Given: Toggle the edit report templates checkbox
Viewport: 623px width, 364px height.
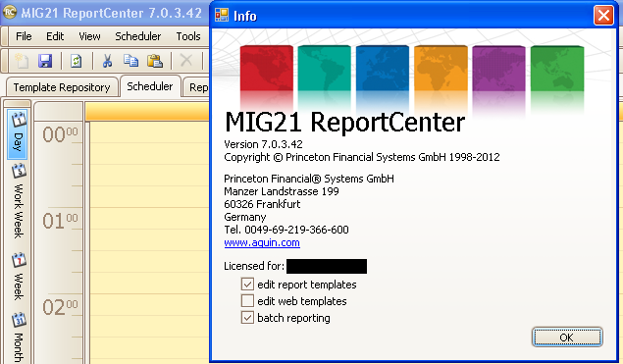Looking at the screenshot, I should [247, 285].
